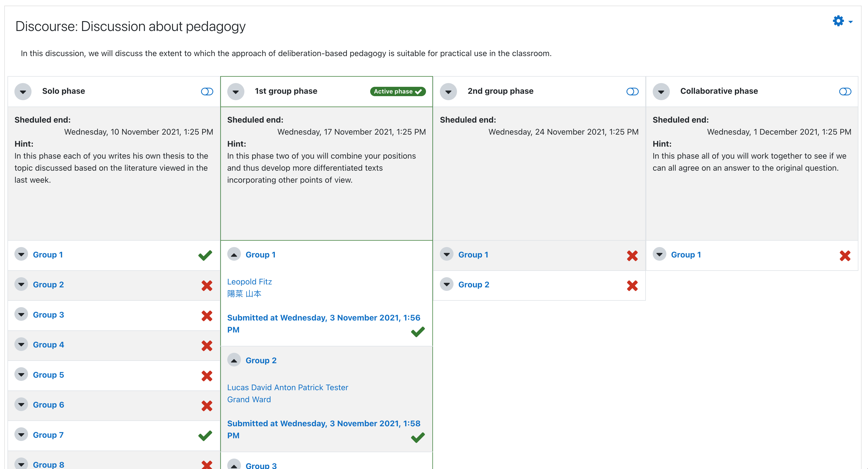Click the 2nd group phase title

(x=501, y=91)
